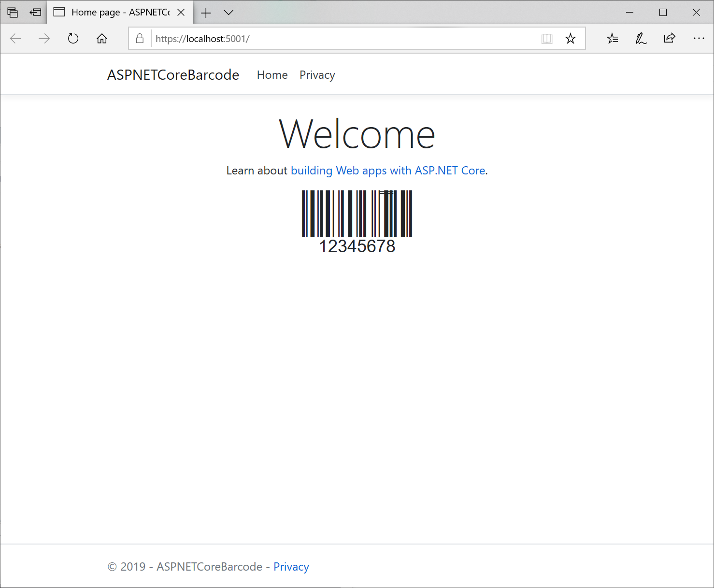
Task: Close the browser window
Action: point(696,13)
